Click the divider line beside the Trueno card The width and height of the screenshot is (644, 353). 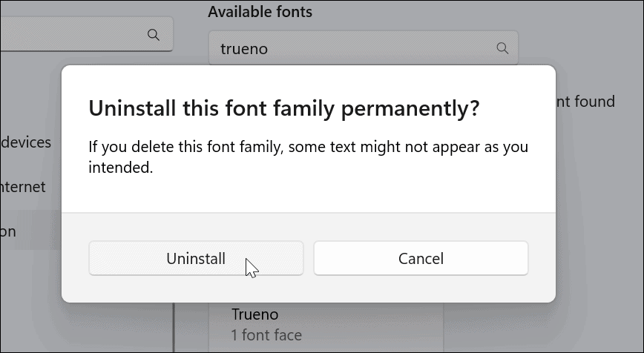point(174,326)
